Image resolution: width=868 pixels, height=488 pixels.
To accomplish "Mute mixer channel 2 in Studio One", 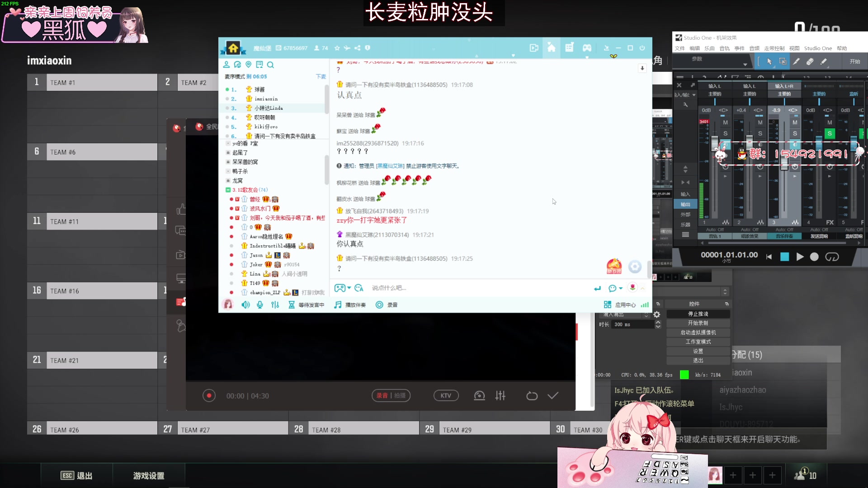I will point(760,122).
